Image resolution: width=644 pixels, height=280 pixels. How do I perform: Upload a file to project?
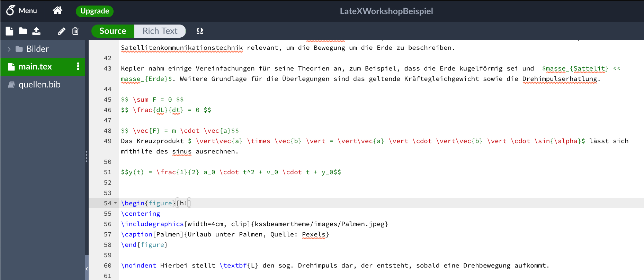coord(36,31)
